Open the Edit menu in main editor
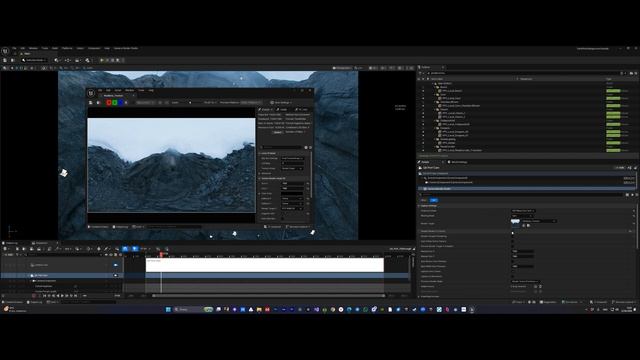The image size is (640, 360). tap(23, 48)
